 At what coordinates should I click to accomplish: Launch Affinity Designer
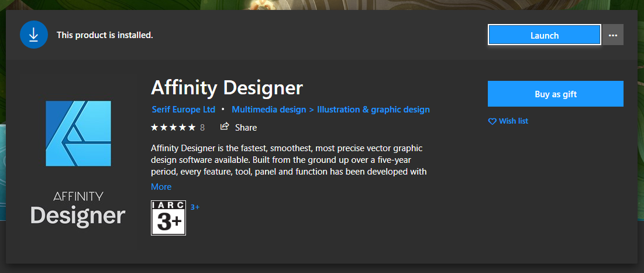544,35
